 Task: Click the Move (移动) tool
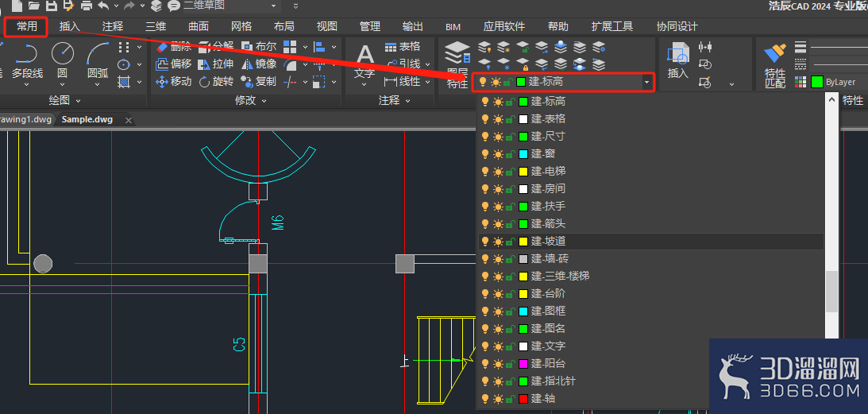tap(174, 82)
